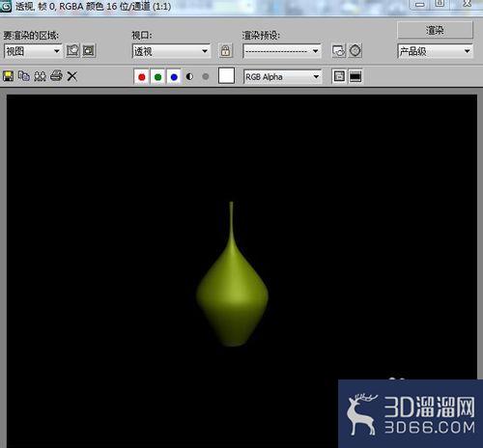483x448 pixels.
Task: Click the Render (渲染) button
Action: click(x=435, y=30)
